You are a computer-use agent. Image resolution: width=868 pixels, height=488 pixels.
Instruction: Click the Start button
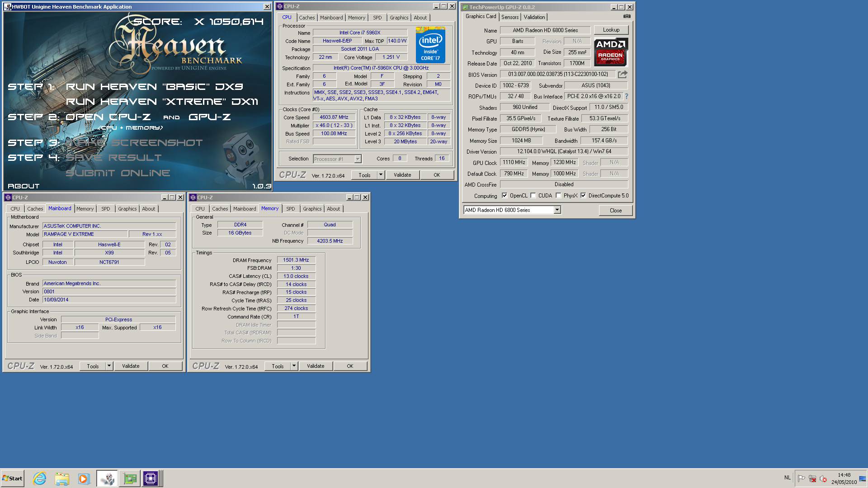12,478
